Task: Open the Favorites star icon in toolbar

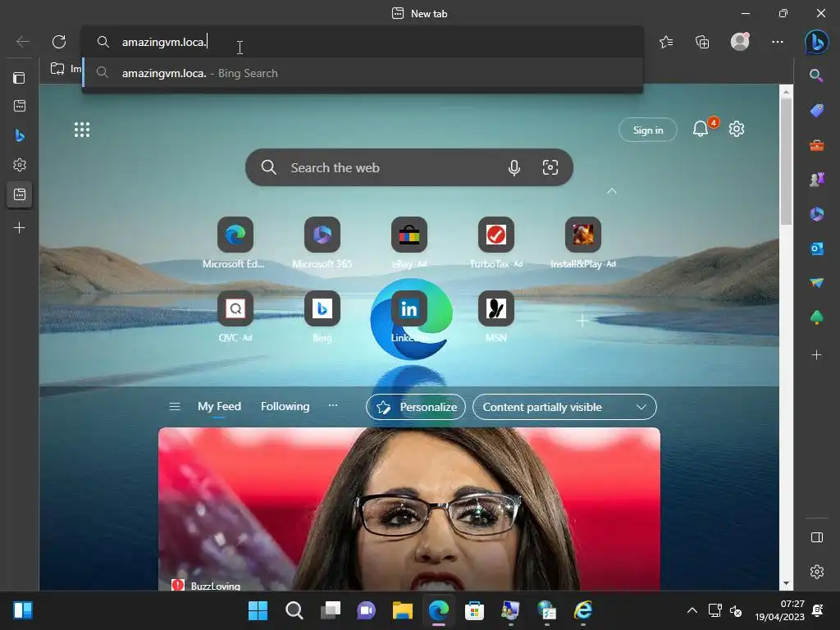Action: click(666, 42)
